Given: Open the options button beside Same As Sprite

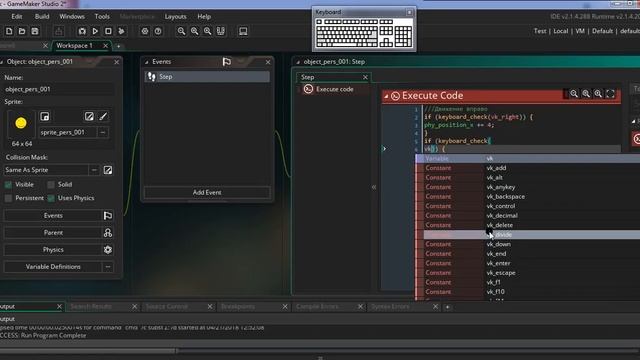Looking at the screenshot, I should [94, 170].
